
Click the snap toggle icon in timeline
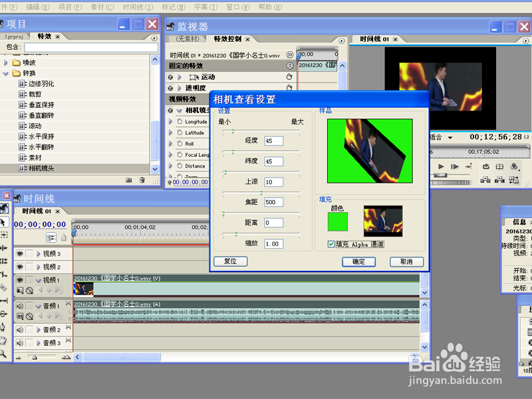[51, 238]
